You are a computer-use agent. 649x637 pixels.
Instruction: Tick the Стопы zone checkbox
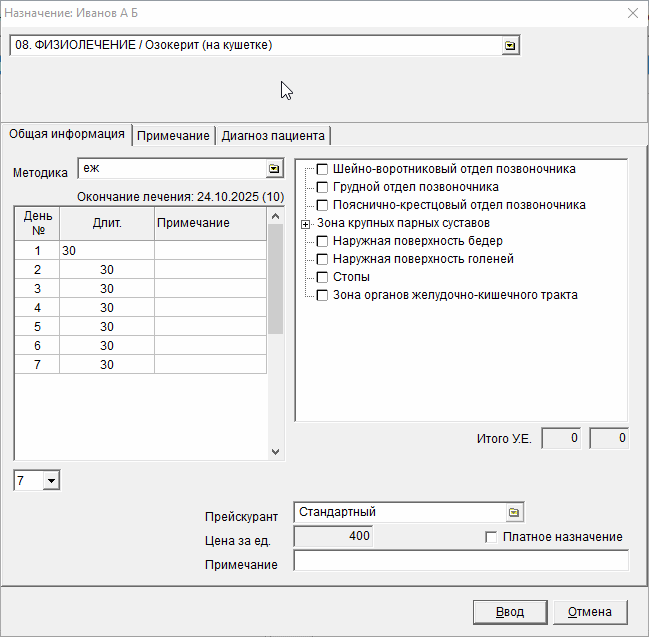[x=322, y=277]
